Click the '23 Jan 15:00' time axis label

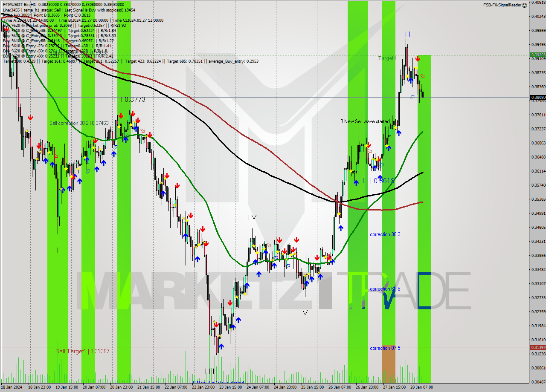(x=231, y=387)
